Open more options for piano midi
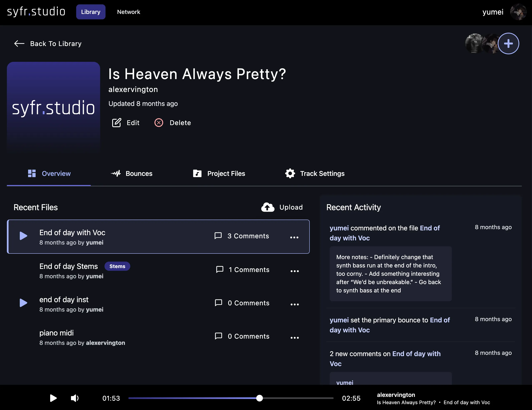 [x=295, y=338]
